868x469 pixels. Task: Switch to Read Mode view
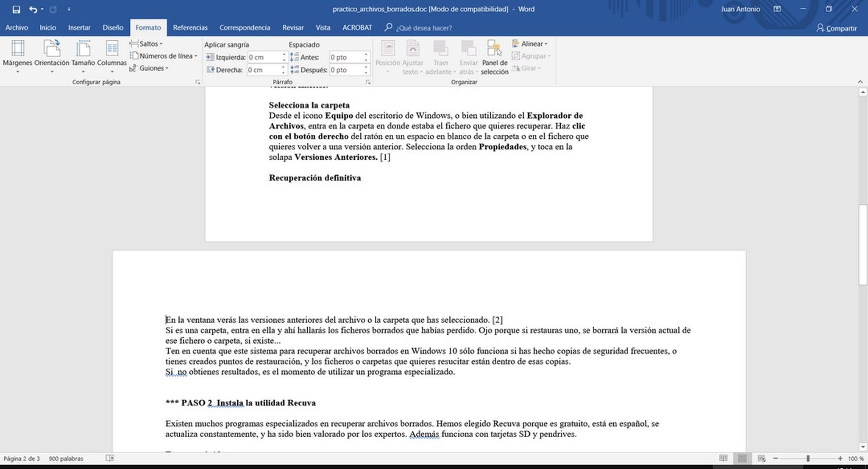point(723,458)
